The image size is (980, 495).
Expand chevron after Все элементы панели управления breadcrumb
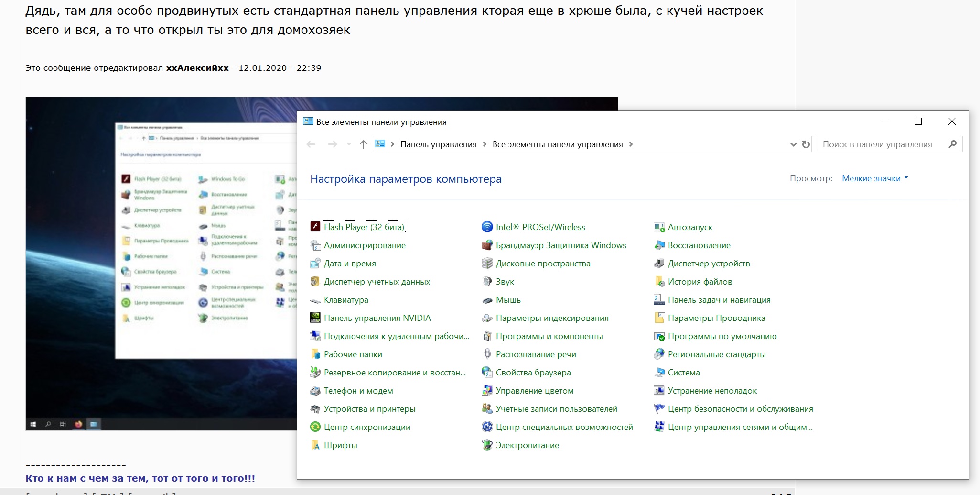tap(631, 144)
